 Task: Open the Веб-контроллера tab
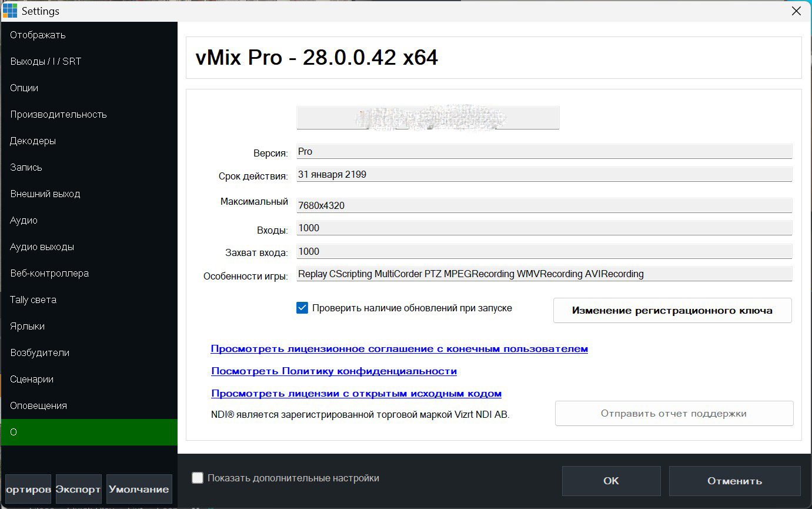[49, 273]
